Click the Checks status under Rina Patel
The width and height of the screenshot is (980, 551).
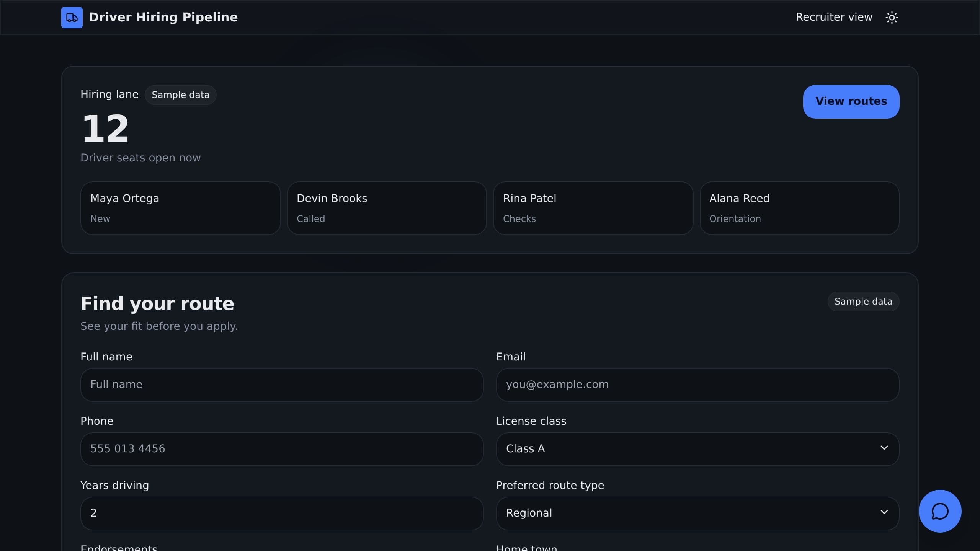(519, 219)
